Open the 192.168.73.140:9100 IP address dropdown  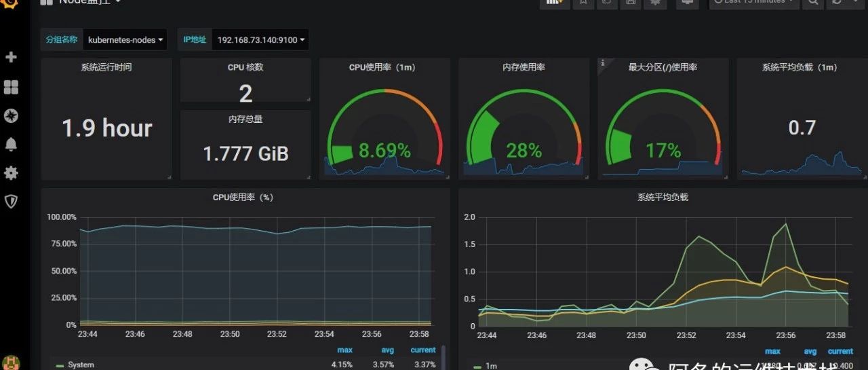260,40
